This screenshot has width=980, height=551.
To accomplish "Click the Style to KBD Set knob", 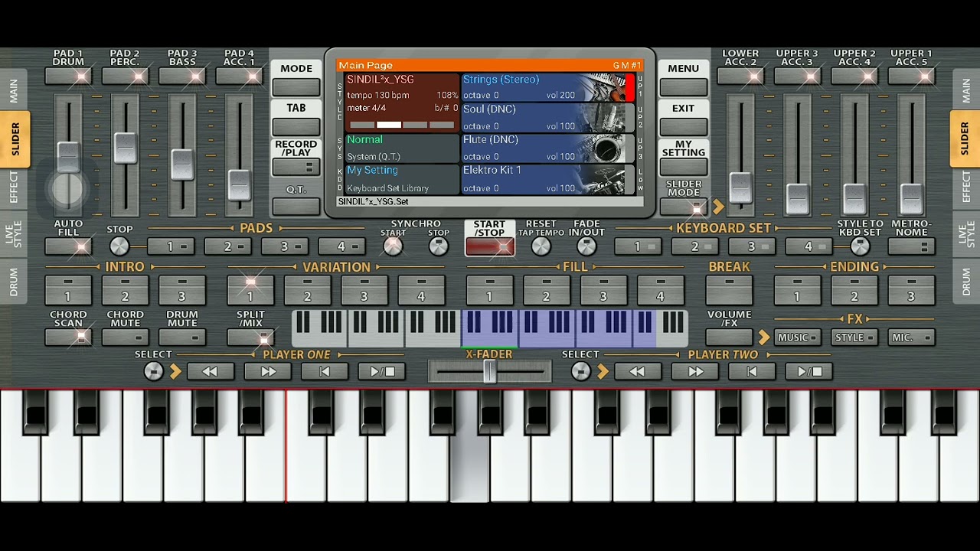I will point(860,246).
